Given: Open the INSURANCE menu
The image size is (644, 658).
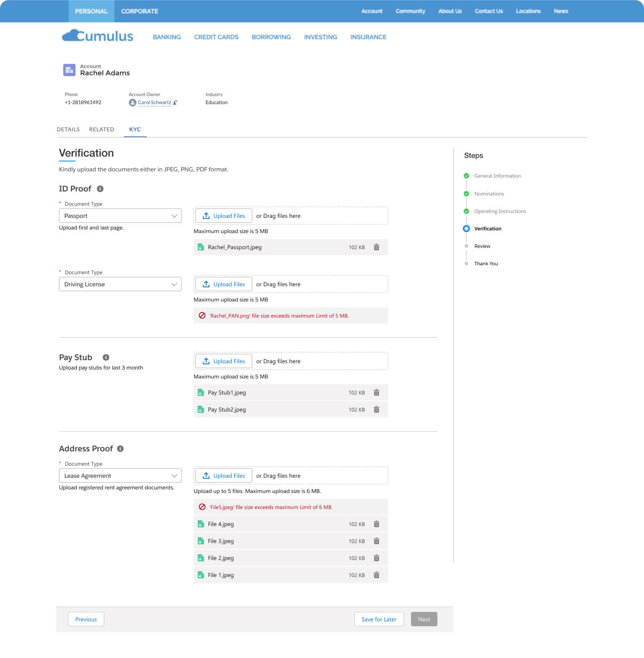Looking at the screenshot, I should click(x=368, y=37).
